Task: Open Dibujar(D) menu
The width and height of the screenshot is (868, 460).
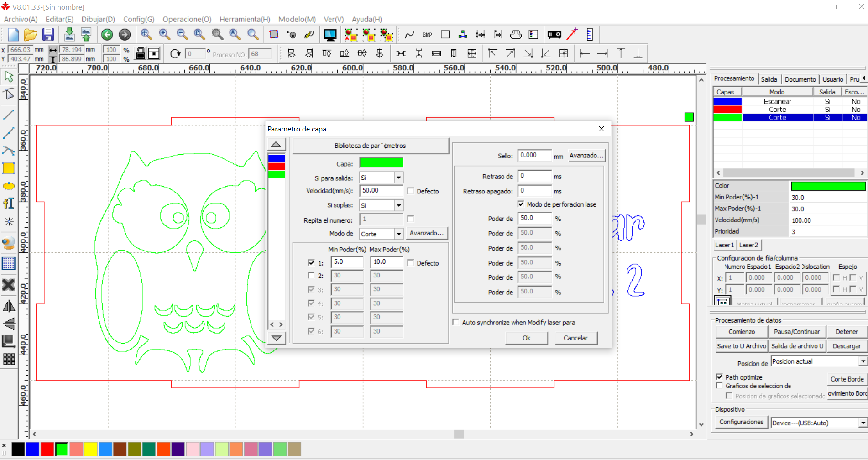Action: [x=98, y=19]
